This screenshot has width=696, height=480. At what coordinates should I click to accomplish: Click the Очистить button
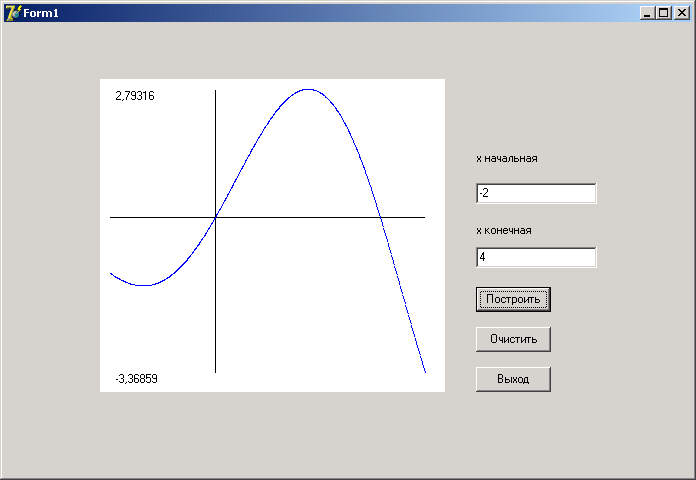[513, 339]
